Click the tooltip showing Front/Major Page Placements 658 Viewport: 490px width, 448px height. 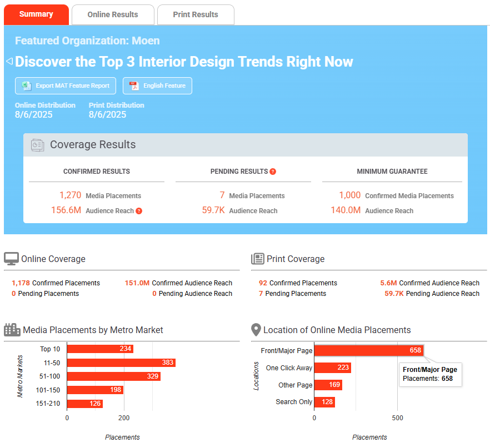[x=430, y=375]
